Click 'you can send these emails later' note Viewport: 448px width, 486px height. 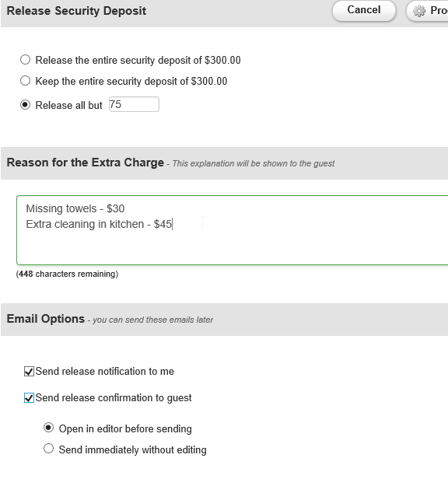153,320
